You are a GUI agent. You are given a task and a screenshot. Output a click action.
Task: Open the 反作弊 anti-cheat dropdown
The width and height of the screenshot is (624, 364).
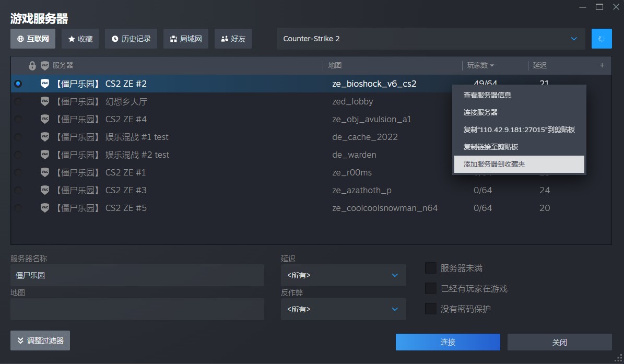click(343, 309)
